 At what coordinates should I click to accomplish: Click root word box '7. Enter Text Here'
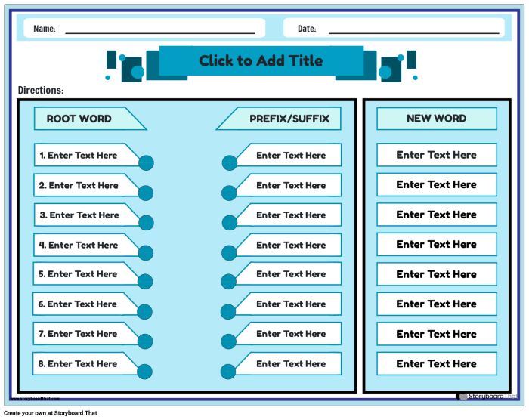[x=85, y=333]
